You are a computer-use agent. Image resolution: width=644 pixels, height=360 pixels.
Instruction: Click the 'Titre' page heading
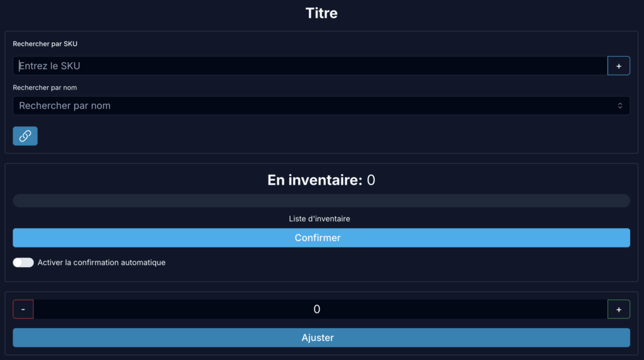click(x=321, y=13)
